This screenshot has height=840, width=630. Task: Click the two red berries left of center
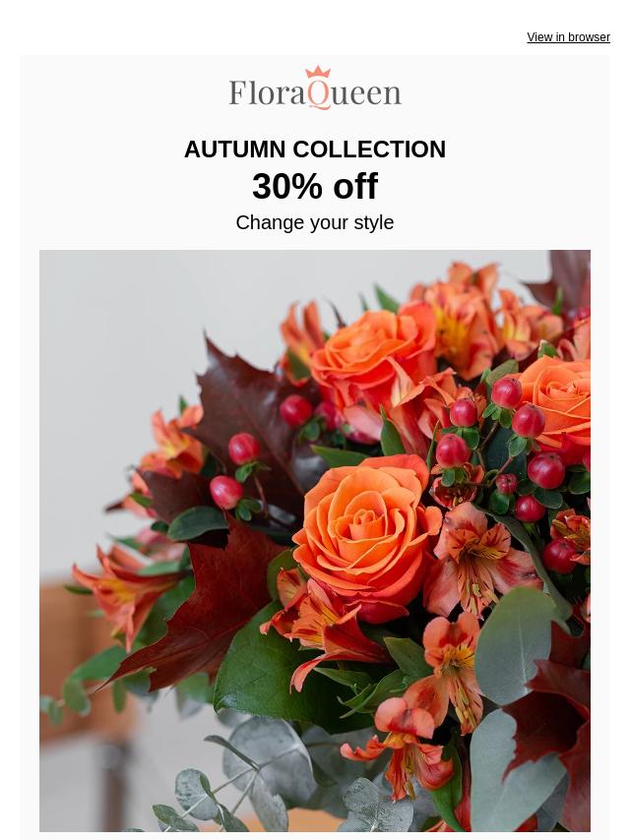tap(234, 470)
